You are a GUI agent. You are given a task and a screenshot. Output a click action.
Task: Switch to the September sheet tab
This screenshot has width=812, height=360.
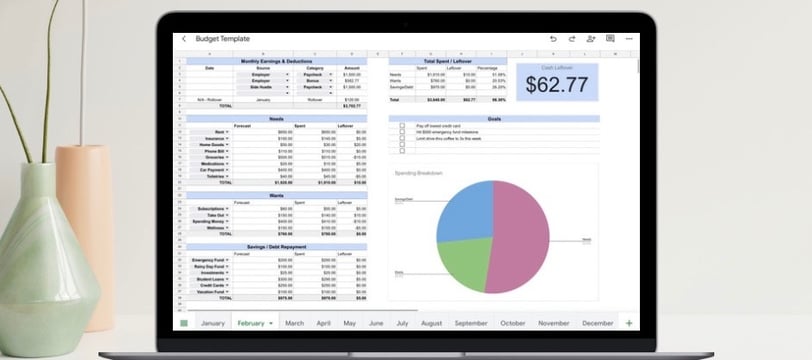coord(471,323)
